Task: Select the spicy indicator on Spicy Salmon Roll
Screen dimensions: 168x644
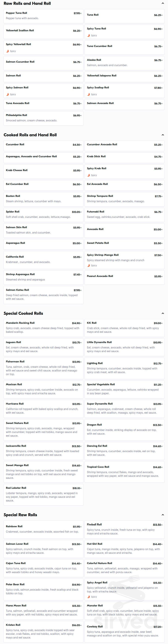Action: click(8, 94)
